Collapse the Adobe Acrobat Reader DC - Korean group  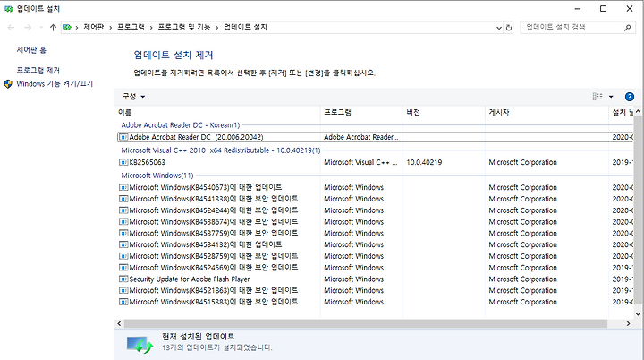[181, 125]
